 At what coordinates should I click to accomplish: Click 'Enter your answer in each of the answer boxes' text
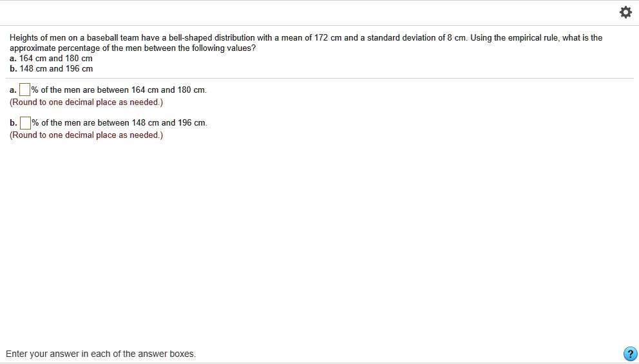100,354
